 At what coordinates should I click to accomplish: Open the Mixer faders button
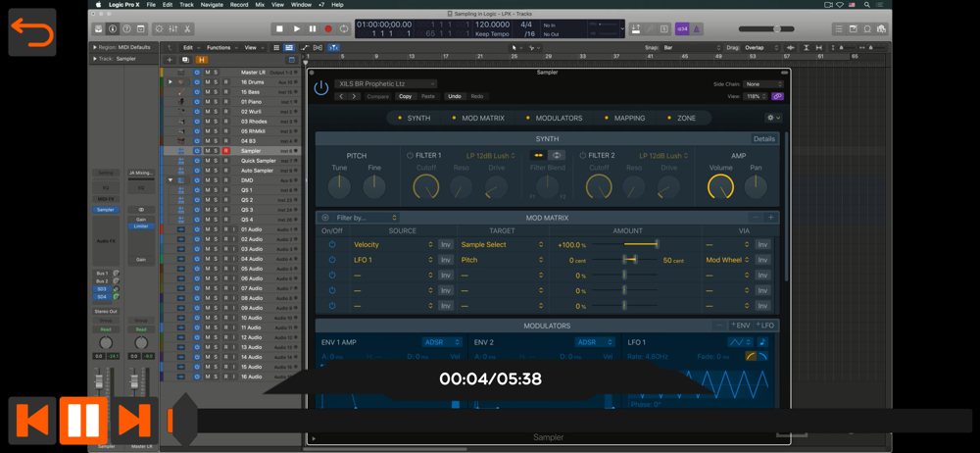(173, 28)
